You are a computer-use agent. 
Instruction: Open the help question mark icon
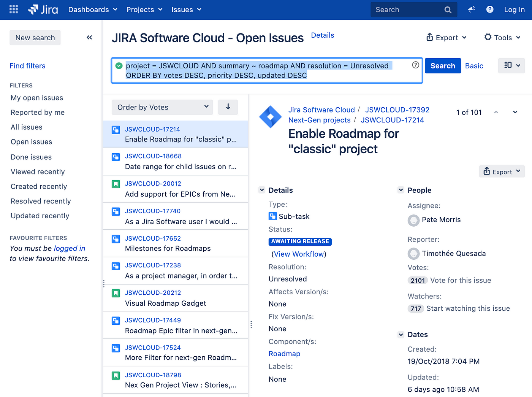coord(490,10)
